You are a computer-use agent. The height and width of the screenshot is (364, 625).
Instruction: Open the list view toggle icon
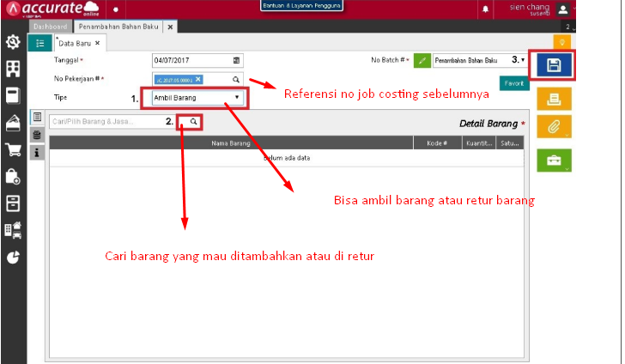point(39,43)
